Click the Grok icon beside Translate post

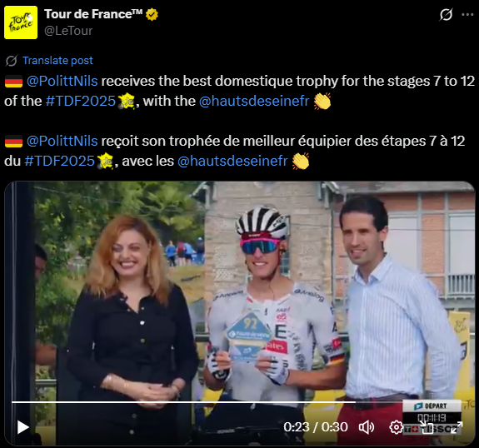coord(12,61)
